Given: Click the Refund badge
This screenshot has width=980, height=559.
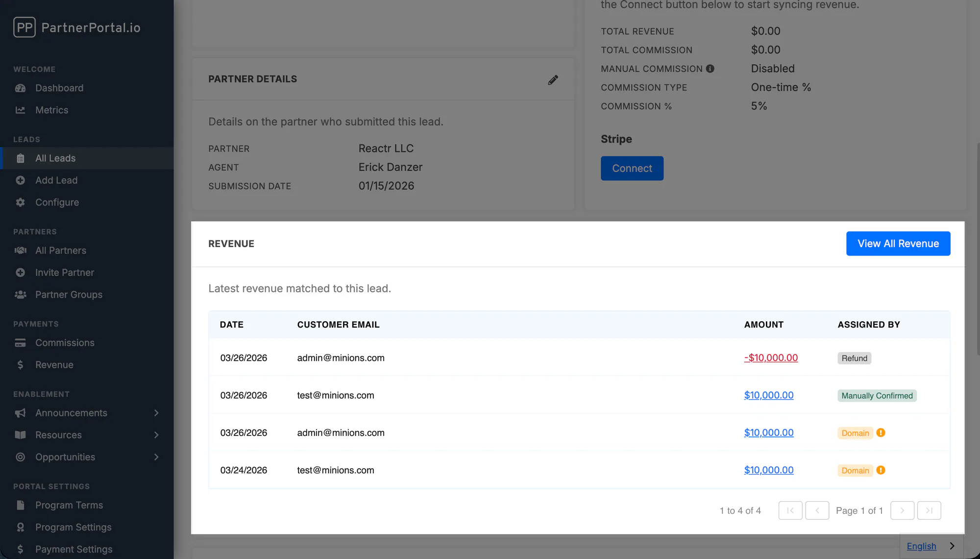Looking at the screenshot, I should pos(854,358).
